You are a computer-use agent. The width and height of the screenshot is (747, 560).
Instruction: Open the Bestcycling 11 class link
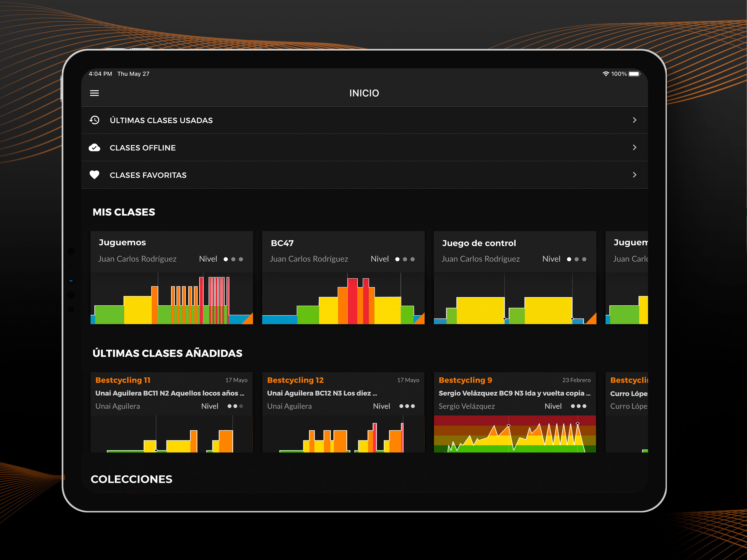(x=123, y=380)
